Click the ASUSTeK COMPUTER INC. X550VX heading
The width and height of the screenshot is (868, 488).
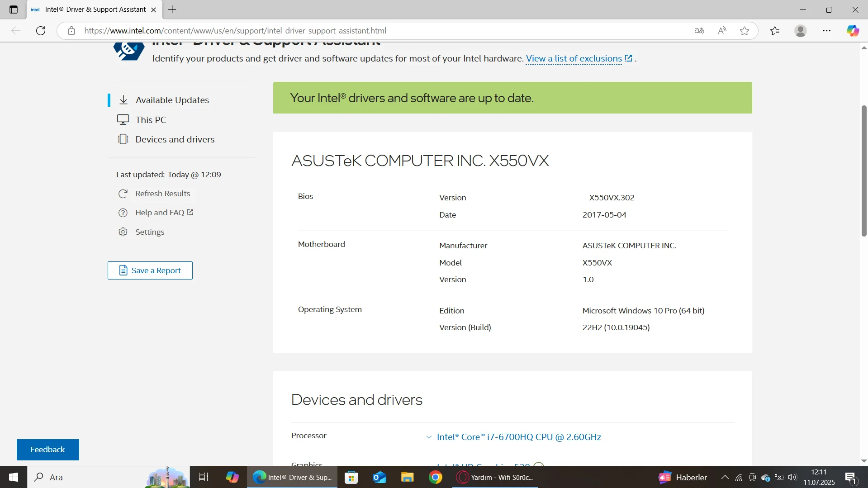pos(420,161)
